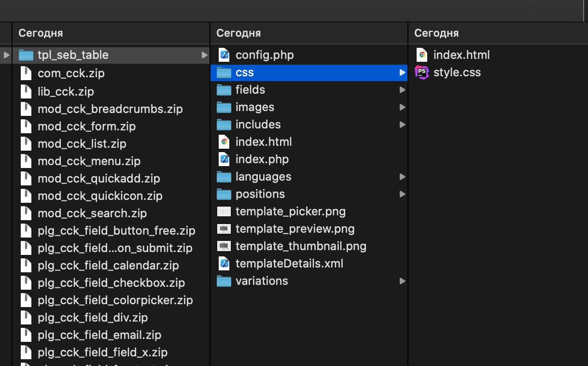Click the arrow next to tpl_seb_table
This screenshot has width=588, height=366.
[204, 55]
